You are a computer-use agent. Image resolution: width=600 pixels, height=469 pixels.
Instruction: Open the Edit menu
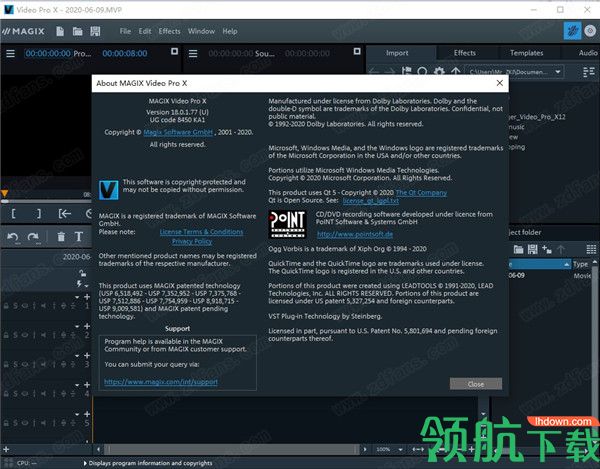145,31
